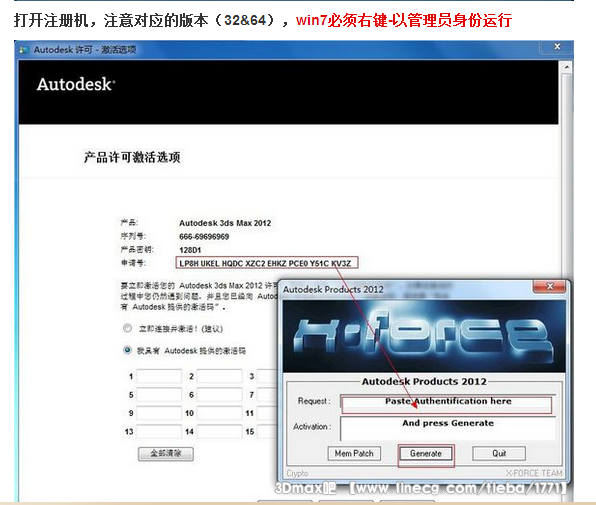Viewport: 596px width, 505px height.
Task: Click the 全部清除 clear-all button
Action: pos(166,453)
